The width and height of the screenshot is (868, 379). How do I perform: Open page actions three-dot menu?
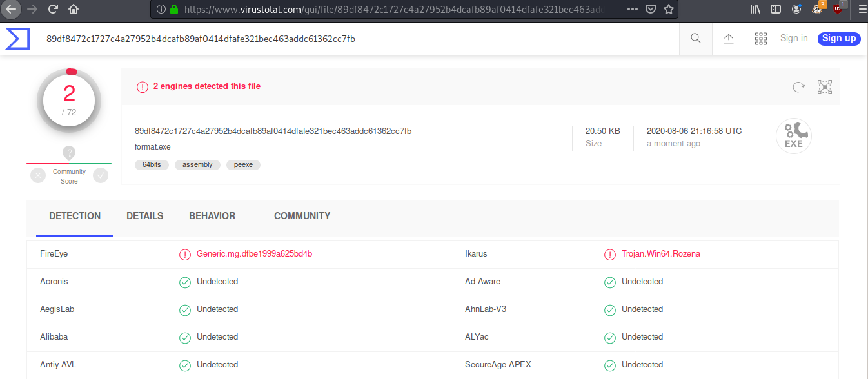(x=633, y=10)
